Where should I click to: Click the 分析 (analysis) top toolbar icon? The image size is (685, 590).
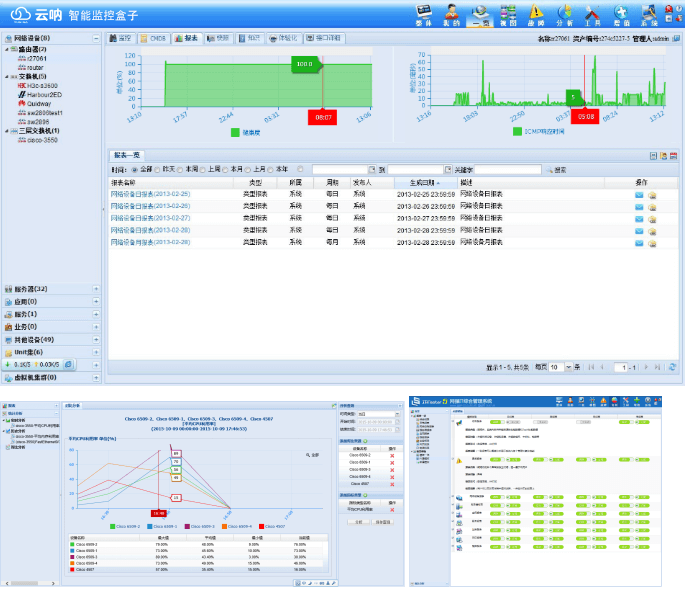[564, 14]
